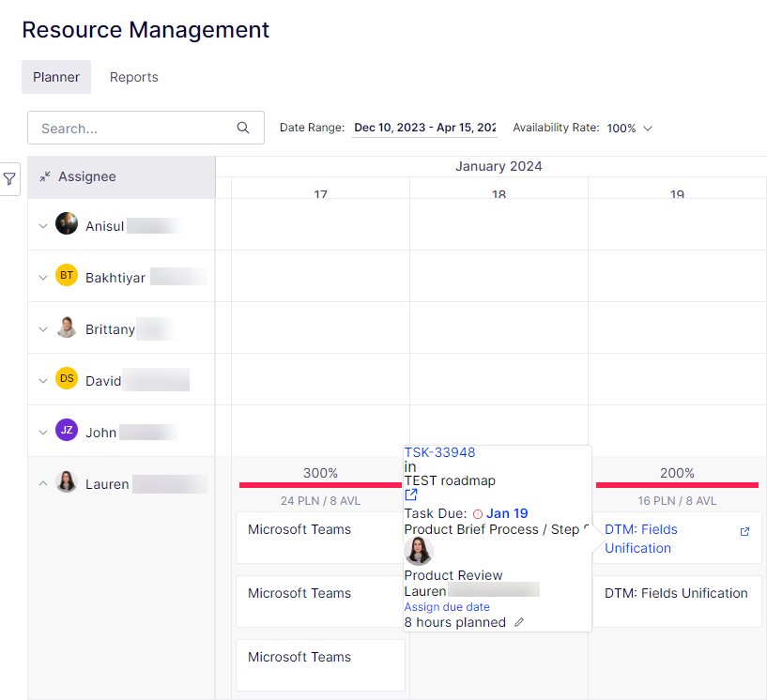Click the search magnifier icon

click(x=243, y=128)
